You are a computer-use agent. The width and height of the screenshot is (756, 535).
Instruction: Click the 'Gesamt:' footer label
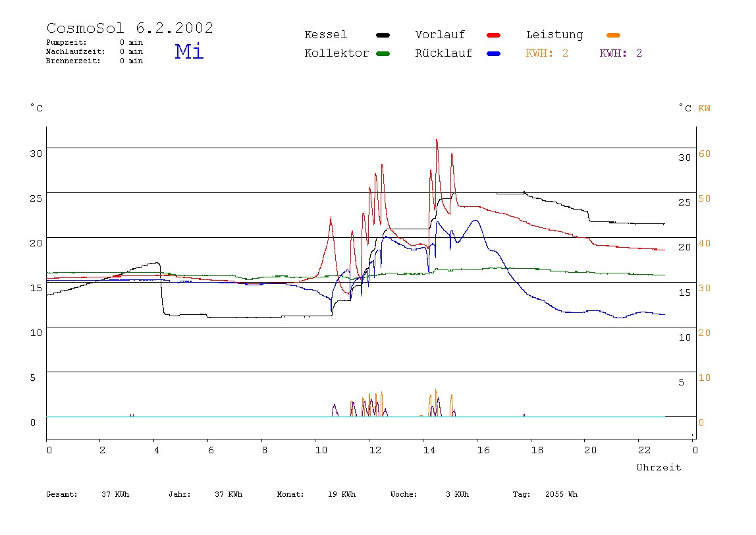62,494
